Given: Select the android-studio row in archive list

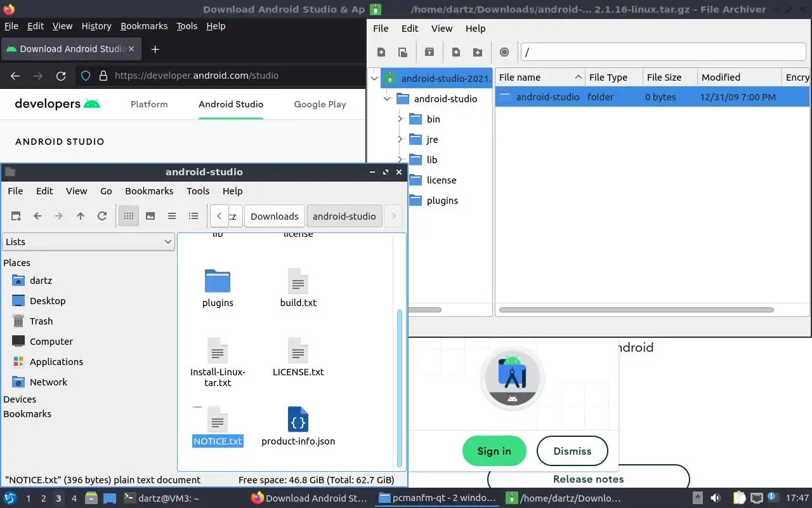Looking at the screenshot, I should 652,97.
